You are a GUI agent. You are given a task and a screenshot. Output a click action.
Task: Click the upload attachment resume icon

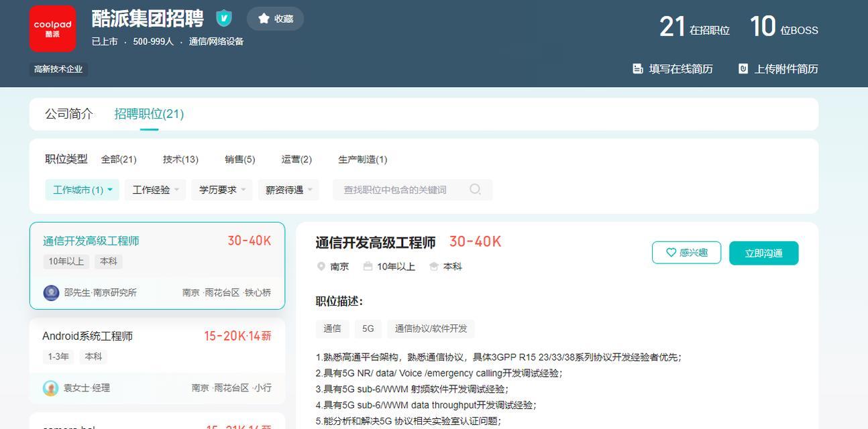tap(743, 68)
